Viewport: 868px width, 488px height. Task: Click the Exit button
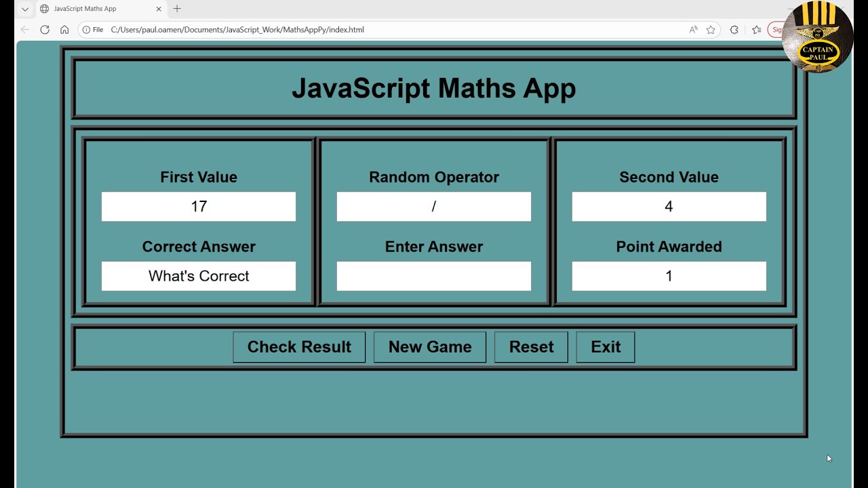coord(606,347)
